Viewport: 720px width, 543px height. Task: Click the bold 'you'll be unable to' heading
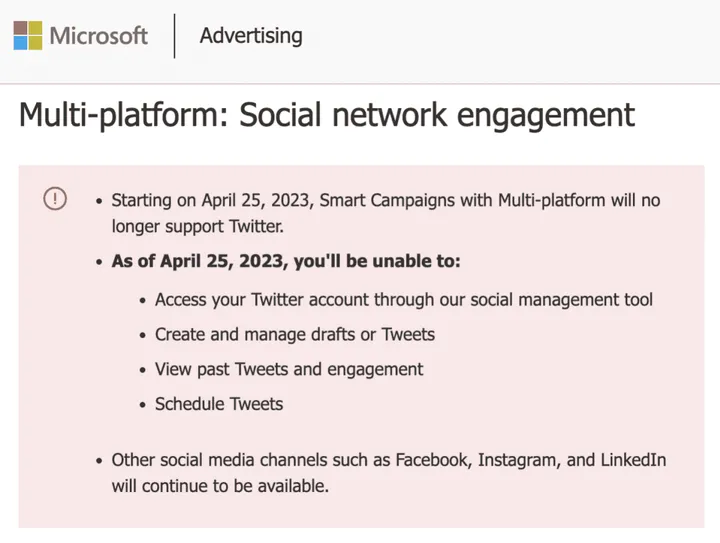point(286,261)
